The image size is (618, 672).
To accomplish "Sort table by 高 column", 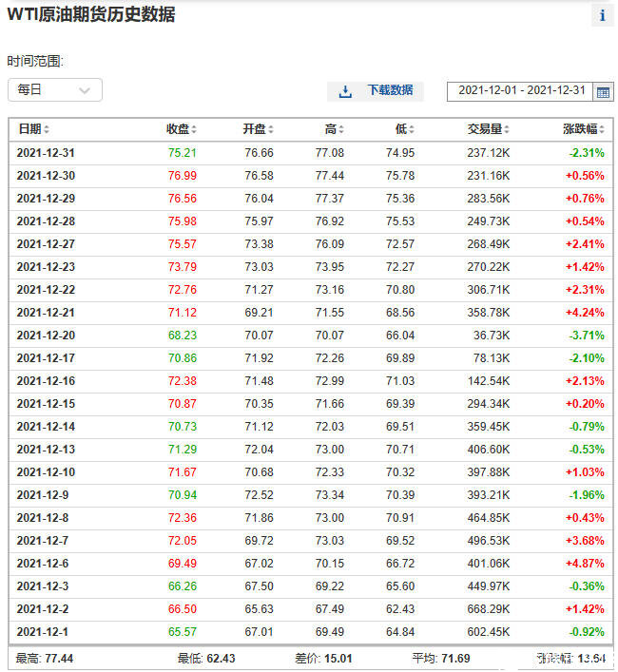I will (335, 129).
